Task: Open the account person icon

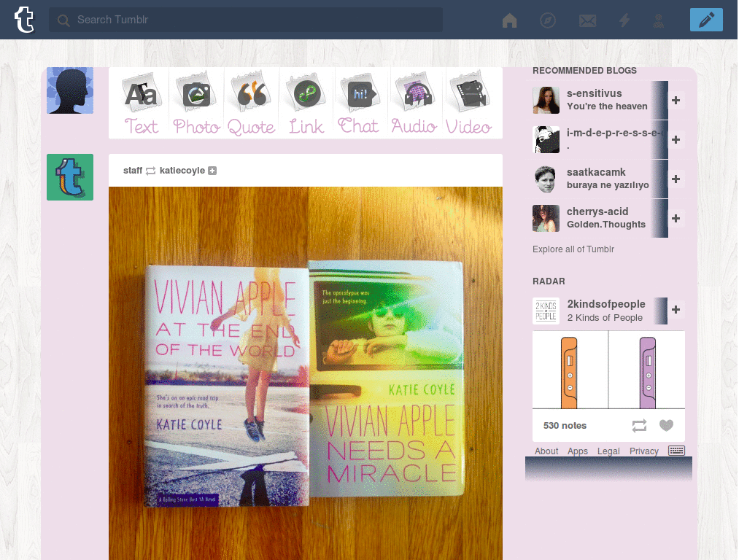Action: 659,20
